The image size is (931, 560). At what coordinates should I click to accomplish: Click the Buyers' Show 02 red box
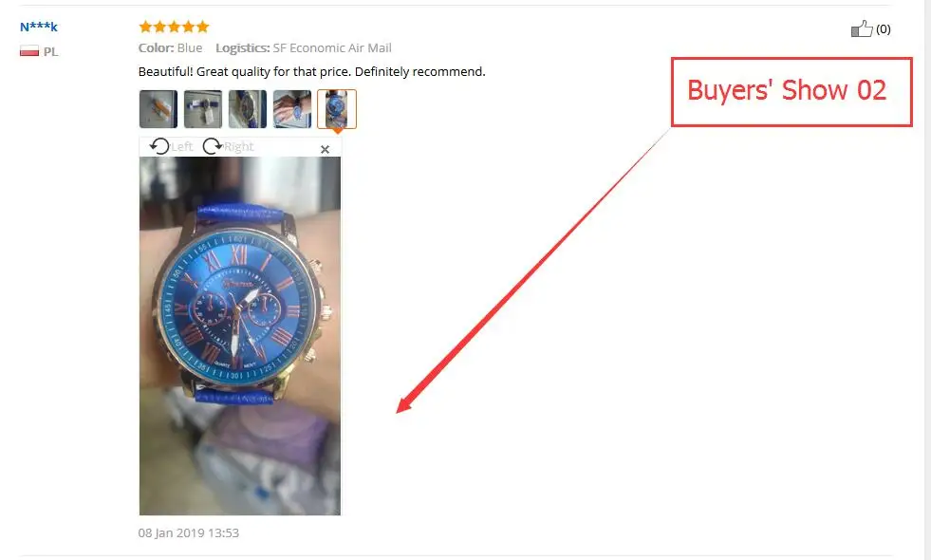(x=791, y=92)
